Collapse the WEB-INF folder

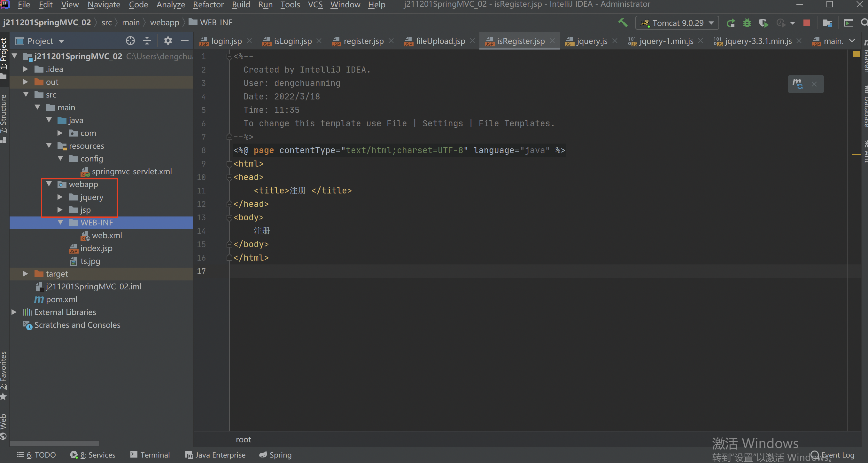pos(61,223)
